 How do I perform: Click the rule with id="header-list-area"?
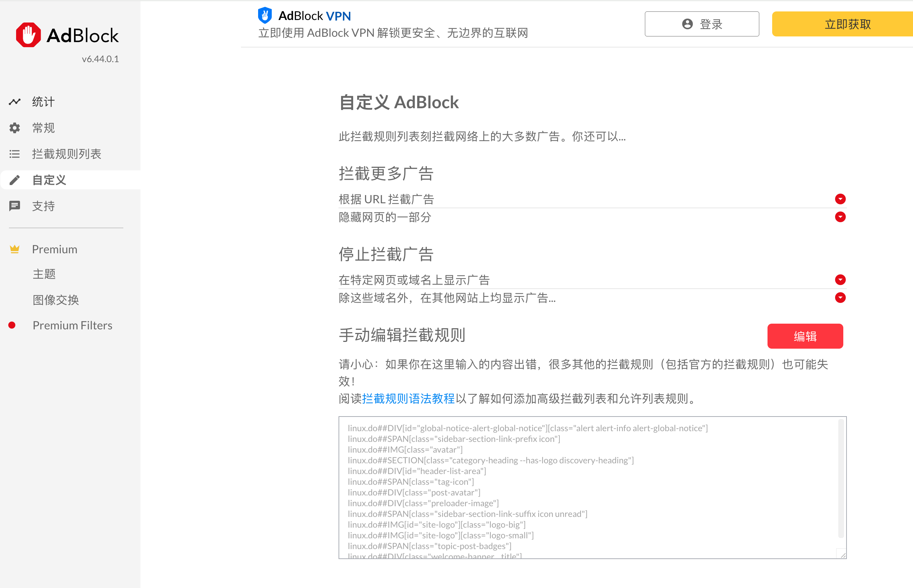coord(417,471)
